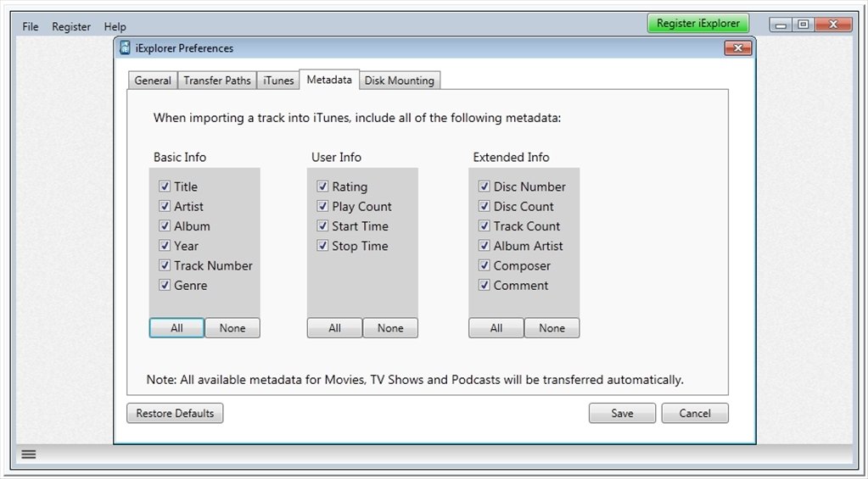Uncheck Track Count
The width and height of the screenshot is (868, 479).
click(x=484, y=226)
